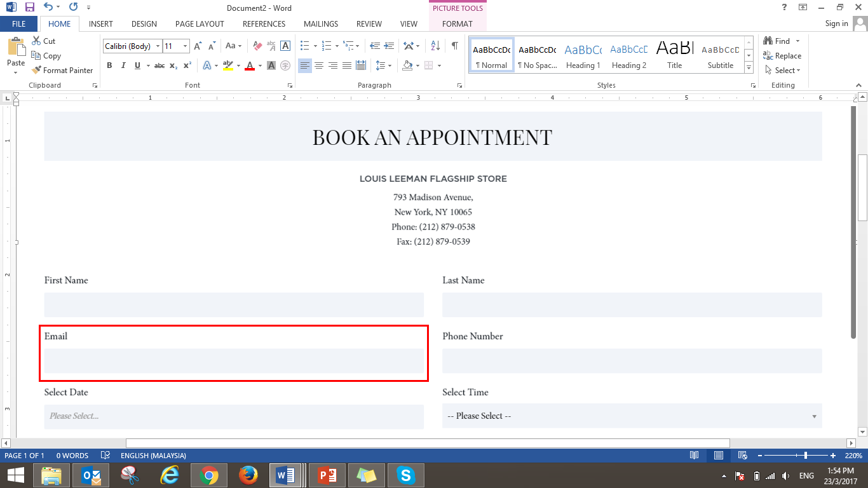
Task: Click the zoom slider handle
Action: tap(806, 456)
